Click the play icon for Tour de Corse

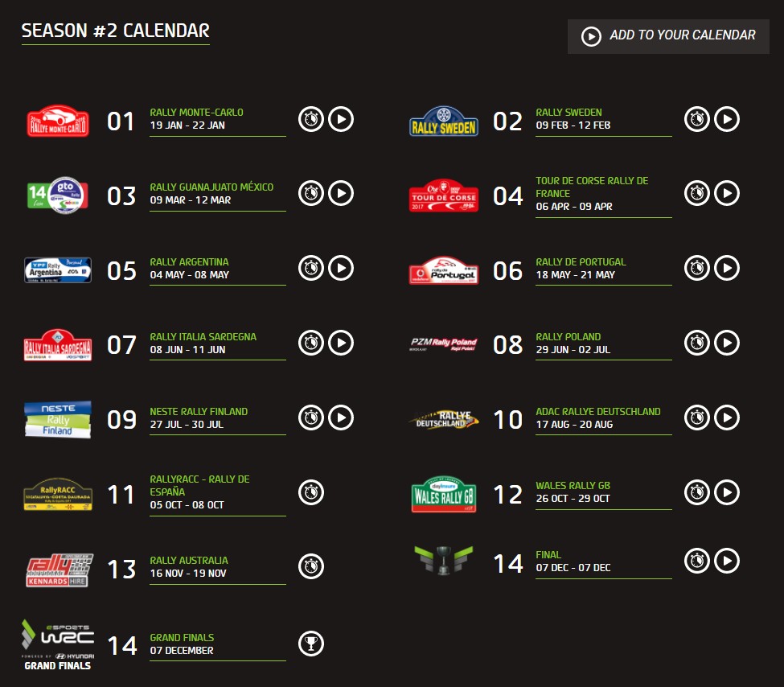727,194
